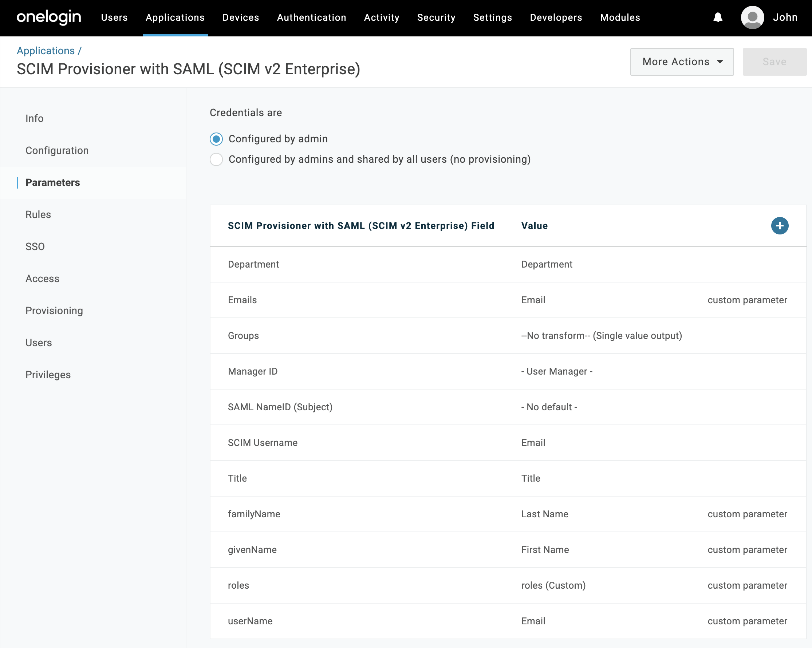
Task: Open the Users top menu
Action: click(114, 17)
